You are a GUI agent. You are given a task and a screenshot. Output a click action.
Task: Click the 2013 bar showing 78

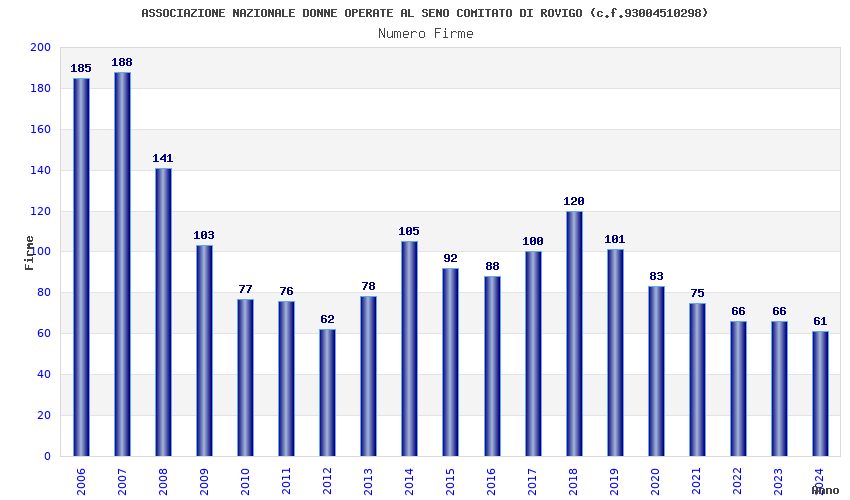[x=369, y=376]
